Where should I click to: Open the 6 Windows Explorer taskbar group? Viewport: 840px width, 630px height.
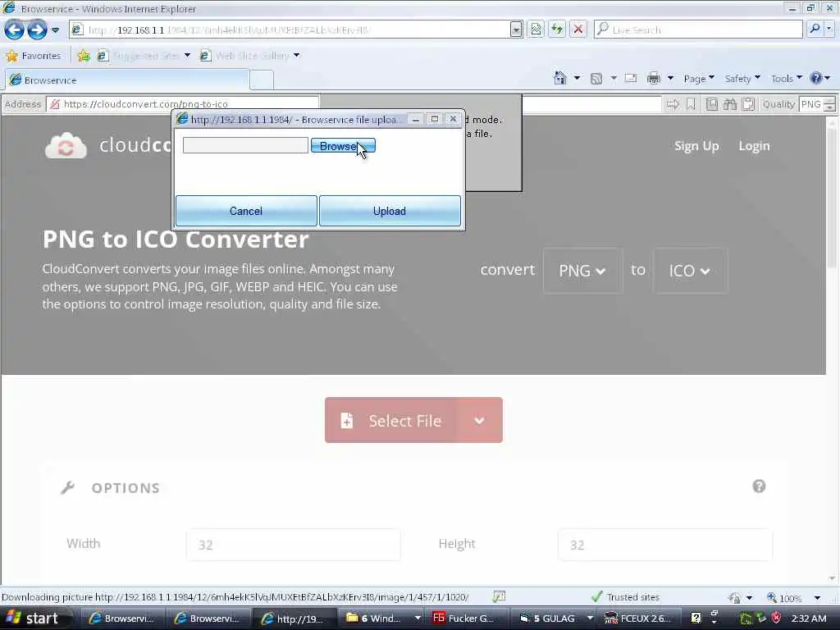pyautogui.click(x=382, y=619)
